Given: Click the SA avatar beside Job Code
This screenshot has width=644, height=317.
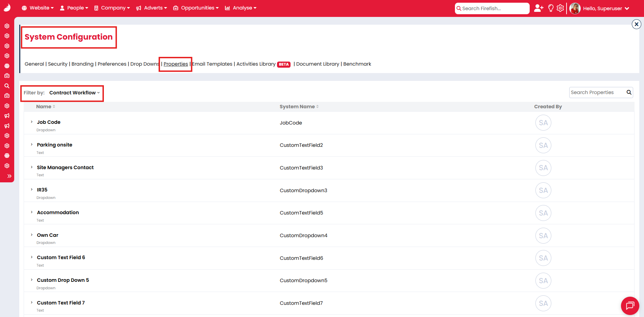Looking at the screenshot, I should point(543,122).
